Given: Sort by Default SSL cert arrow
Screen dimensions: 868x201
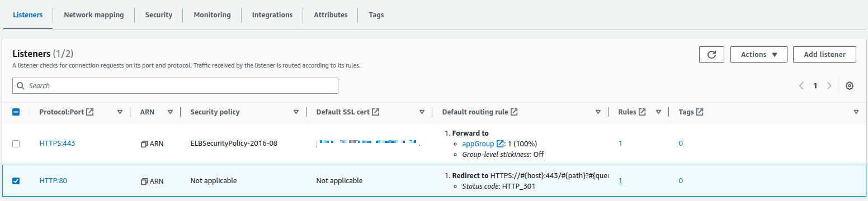Looking at the screenshot, I should click(422, 112).
